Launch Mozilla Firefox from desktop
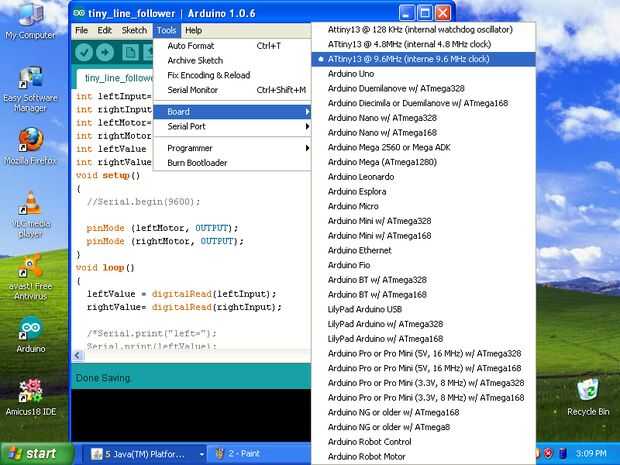Viewport: 620px width, 465px height. coord(30,146)
